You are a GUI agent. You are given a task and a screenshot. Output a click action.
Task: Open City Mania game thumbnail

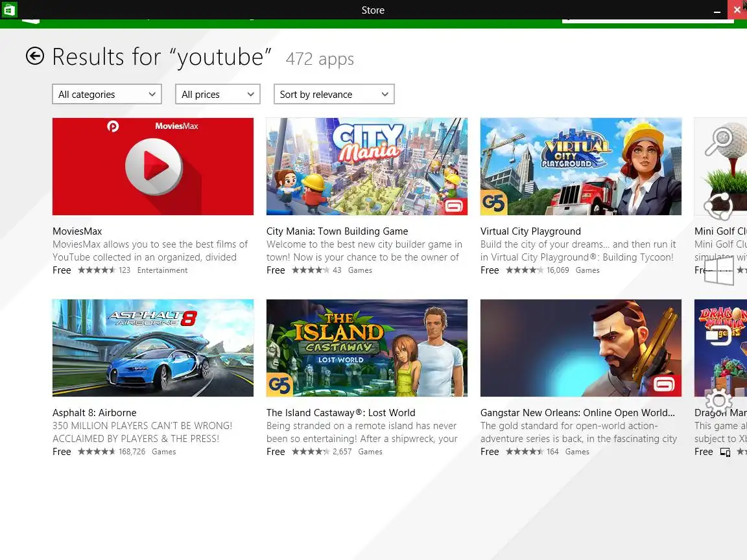click(367, 167)
